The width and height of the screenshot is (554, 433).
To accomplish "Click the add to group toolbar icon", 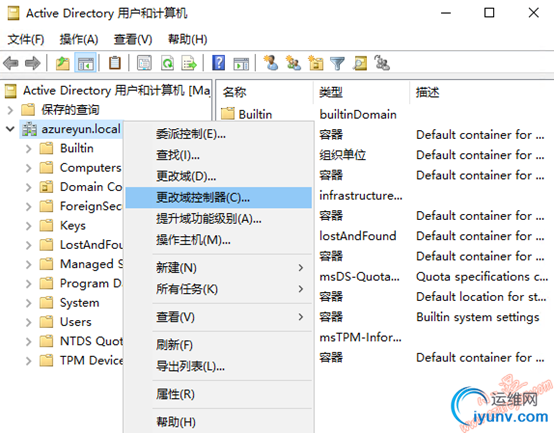I will pos(382,63).
